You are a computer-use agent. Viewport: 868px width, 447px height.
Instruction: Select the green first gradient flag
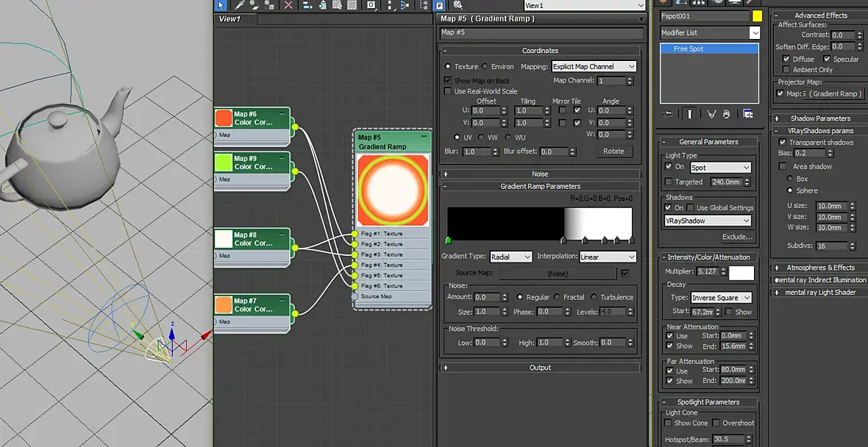pos(449,240)
